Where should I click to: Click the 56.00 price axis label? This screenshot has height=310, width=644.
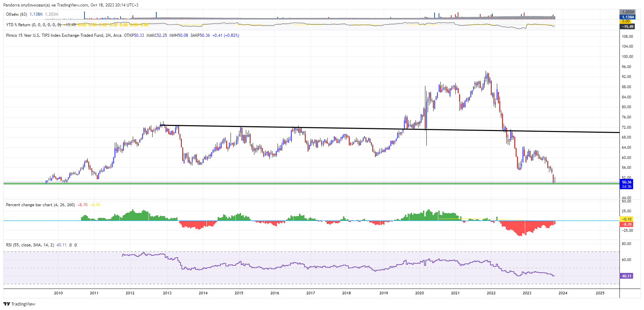[x=626, y=167]
